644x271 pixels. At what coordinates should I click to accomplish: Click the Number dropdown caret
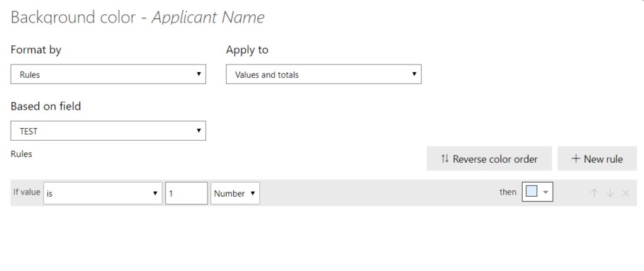[x=252, y=193]
